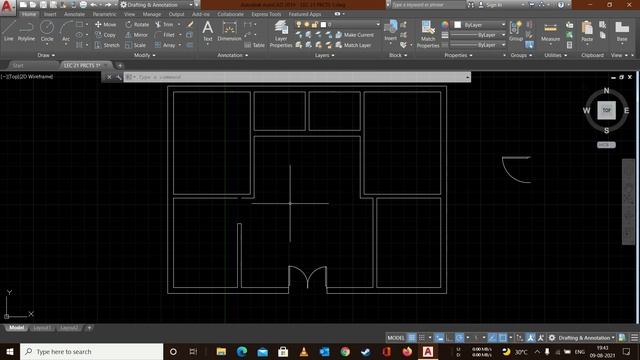Select the Dimension tool
Viewport: 640px width, 360px height.
[229, 31]
